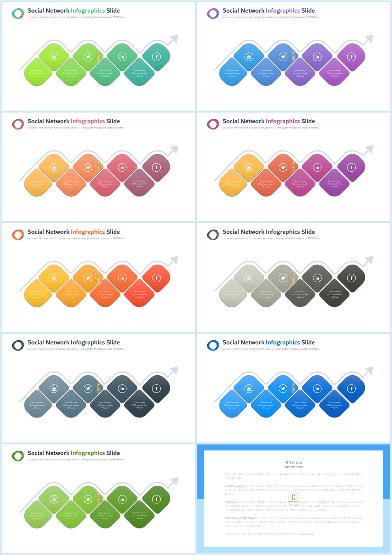Click the LinkedIn icon on the gray-beige slide
This screenshot has width=392, height=555.
pyautogui.click(x=317, y=278)
